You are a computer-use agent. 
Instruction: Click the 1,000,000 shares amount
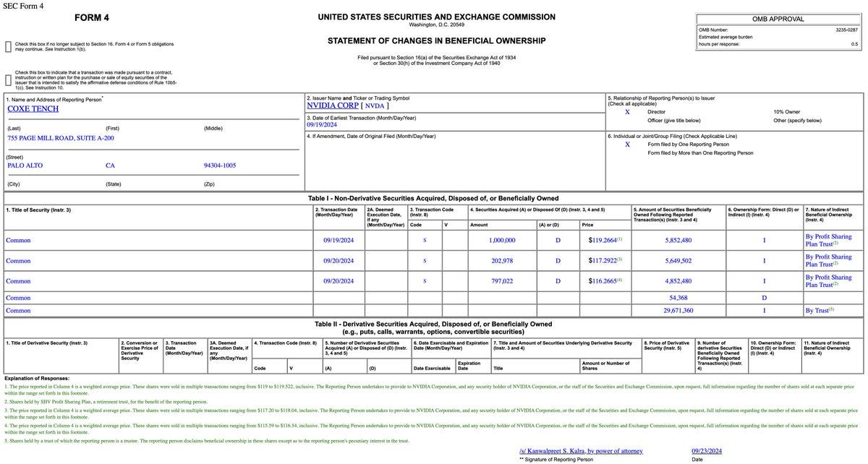[502, 240]
